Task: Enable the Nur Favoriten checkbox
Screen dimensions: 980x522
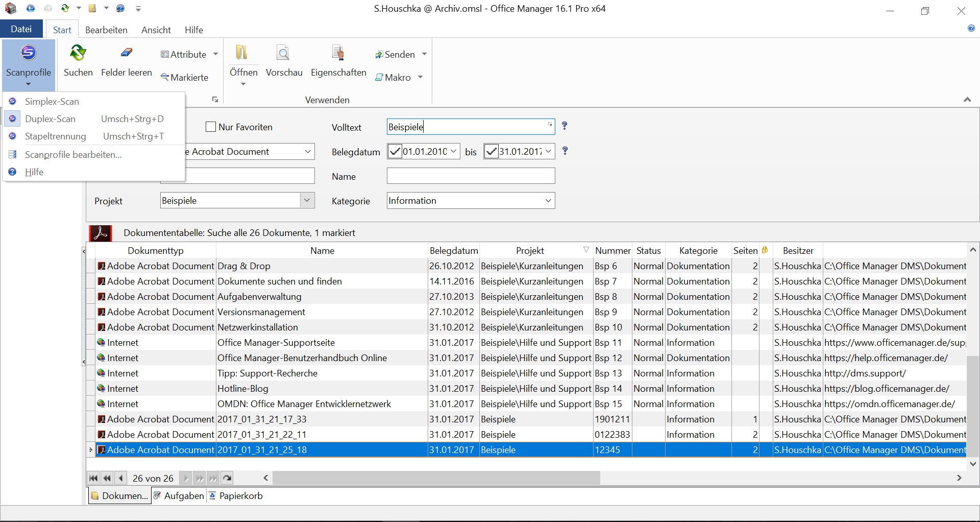Action: (211, 127)
